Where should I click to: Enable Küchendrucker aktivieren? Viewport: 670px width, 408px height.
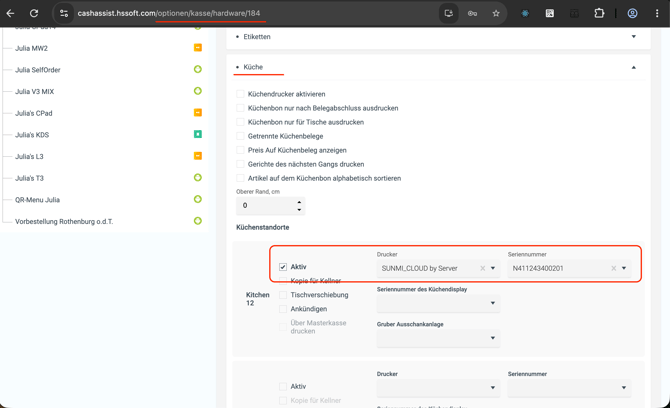click(240, 94)
